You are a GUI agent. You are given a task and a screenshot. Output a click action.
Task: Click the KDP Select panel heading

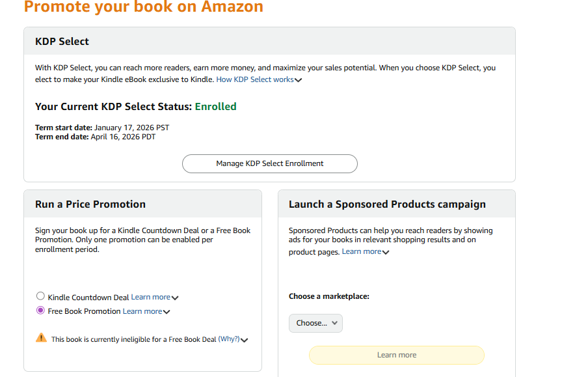coord(62,41)
